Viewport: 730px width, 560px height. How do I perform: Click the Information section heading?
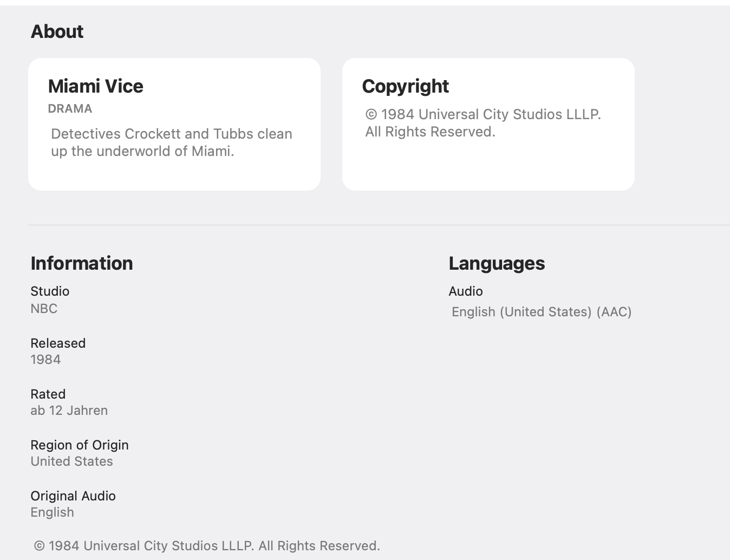[82, 263]
